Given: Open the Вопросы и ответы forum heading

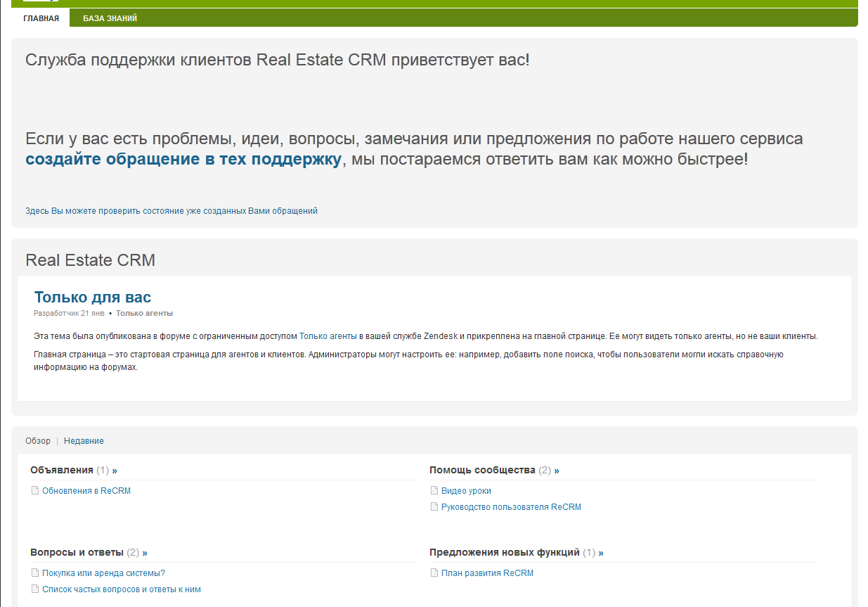Looking at the screenshot, I should point(77,552).
